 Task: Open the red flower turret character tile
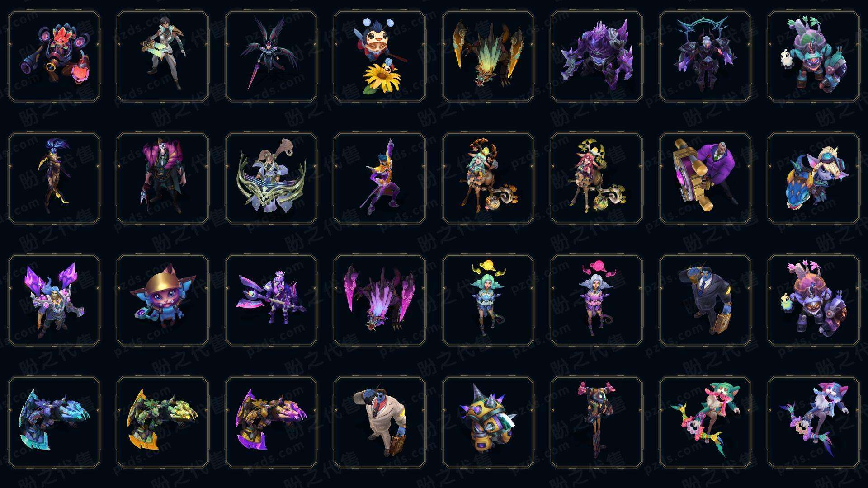(x=54, y=56)
